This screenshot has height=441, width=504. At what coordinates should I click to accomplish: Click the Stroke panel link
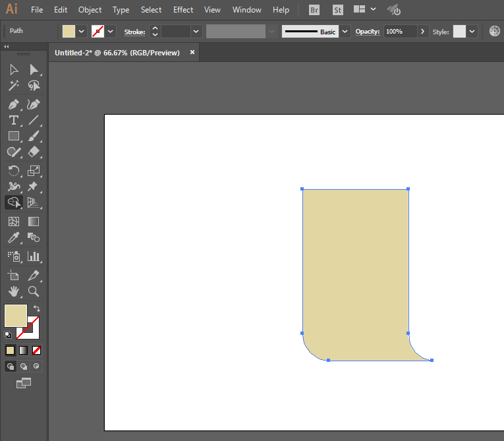134,32
